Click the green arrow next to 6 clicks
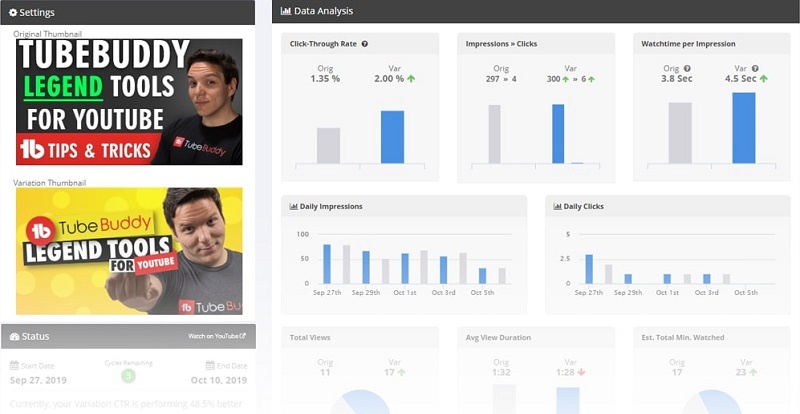Screen dimensions: 800x414 pyautogui.click(x=591, y=79)
